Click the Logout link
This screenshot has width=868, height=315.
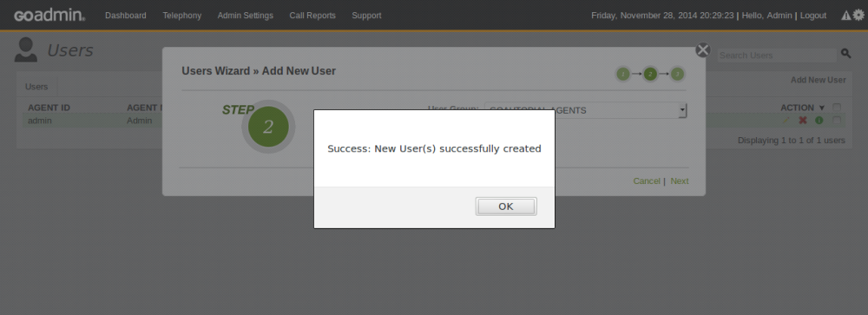pos(813,16)
